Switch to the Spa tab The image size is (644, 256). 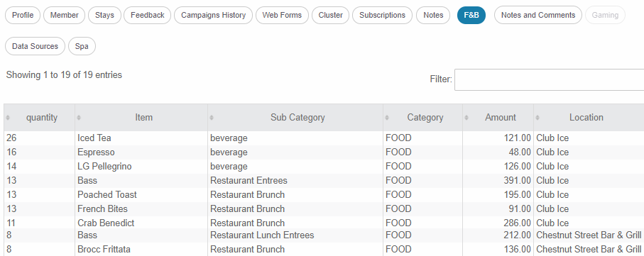tap(82, 46)
